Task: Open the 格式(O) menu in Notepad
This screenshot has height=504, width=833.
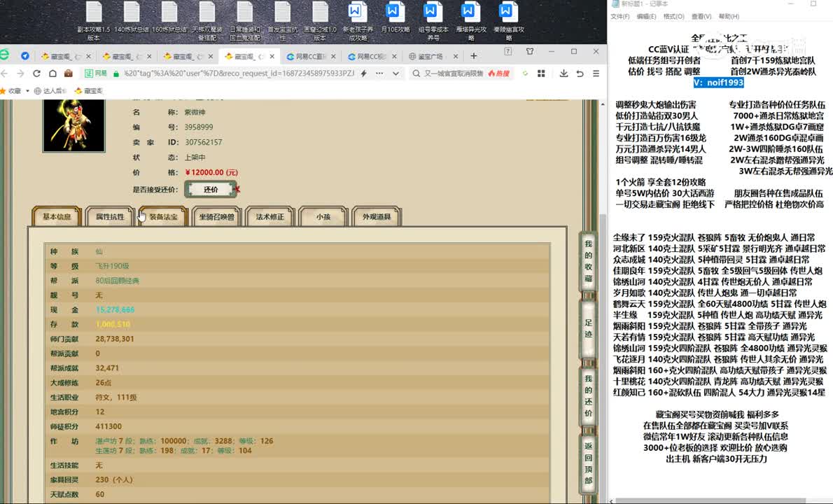Action: (673, 17)
